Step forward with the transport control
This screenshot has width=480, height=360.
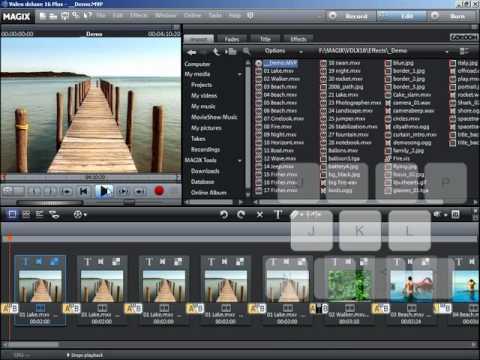[x=123, y=191]
